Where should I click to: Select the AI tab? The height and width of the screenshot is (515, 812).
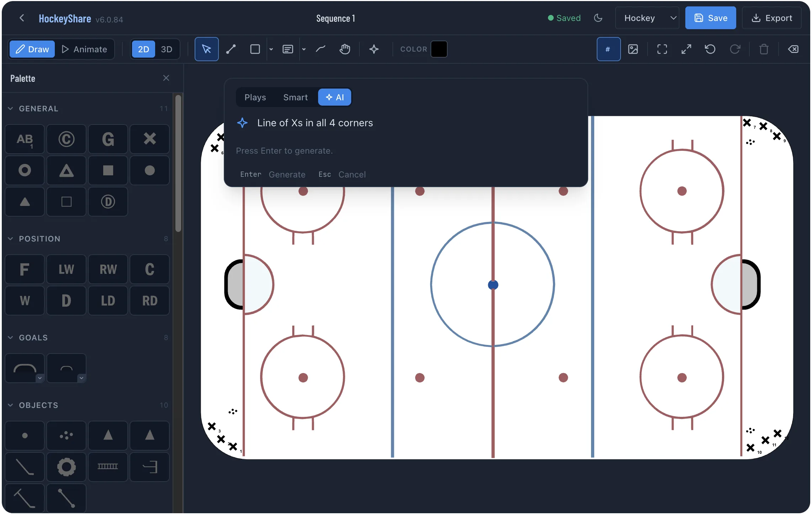(x=334, y=97)
